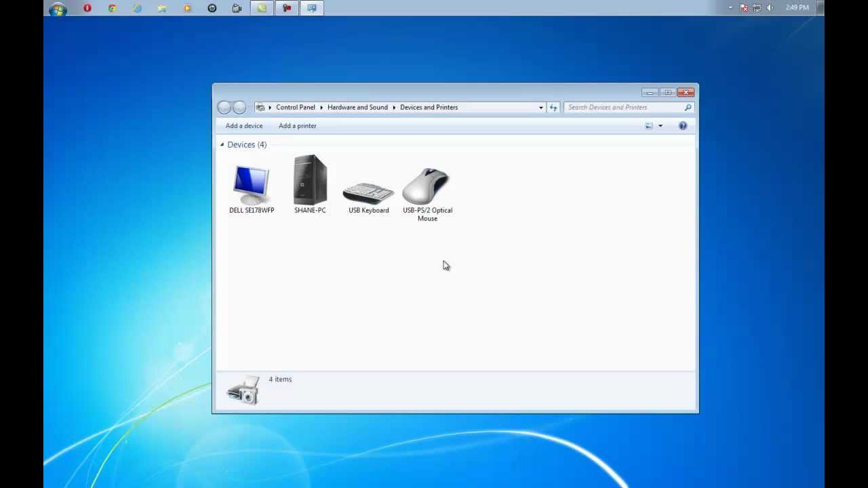Open the Action Center flag icon
Image resolution: width=868 pixels, height=488 pixels.
(x=744, y=8)
